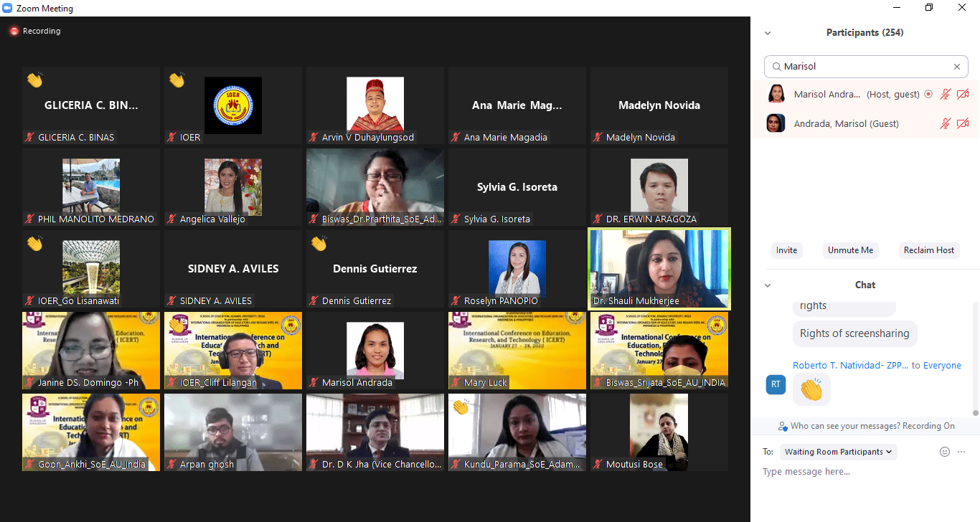Collapse the Participants panel chevron
The height and width of the screenshot is (522, 980).
(x=768, y=33)
